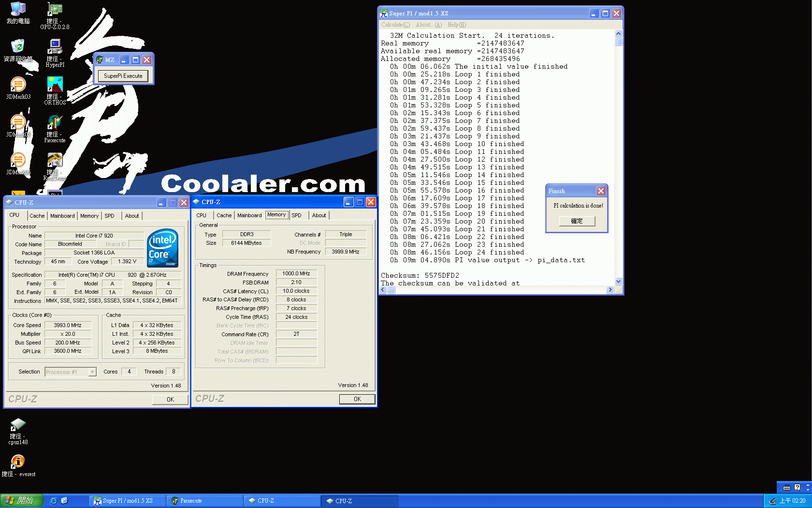Open the Help menu in Super PI

(x=457, y=25)
